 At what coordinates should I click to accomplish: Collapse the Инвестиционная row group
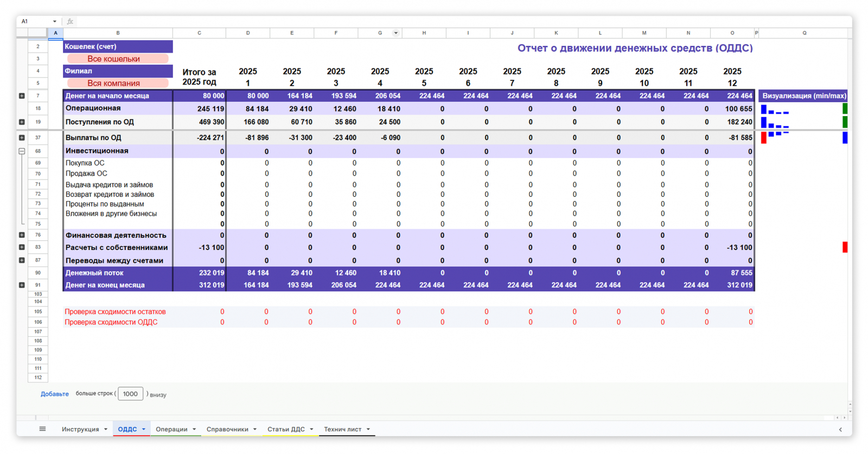pyautogui.click(x=22, y=151)
